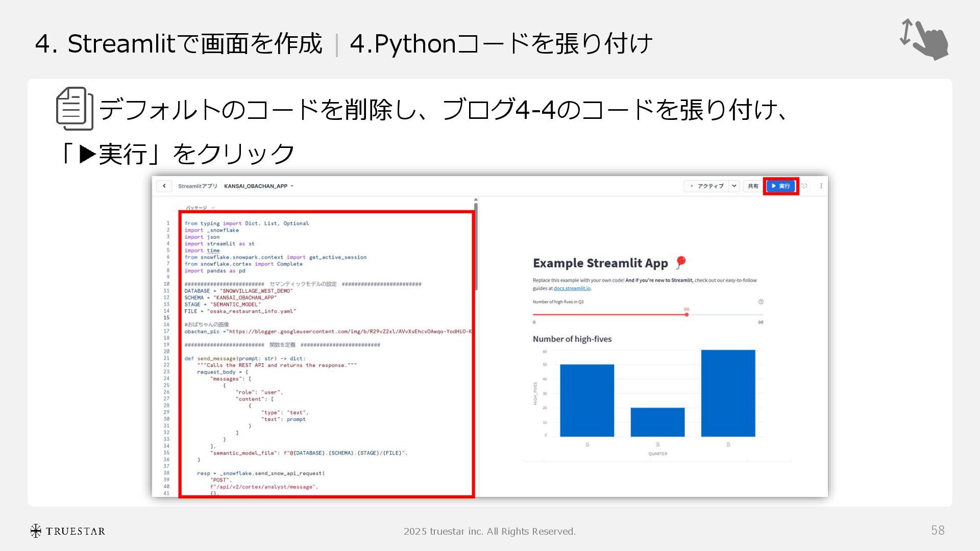Image resolution: width=980 pixels, height=551 pixels.
Task: Click the code editor vertical scrollbar
Action: coord(476,246)
